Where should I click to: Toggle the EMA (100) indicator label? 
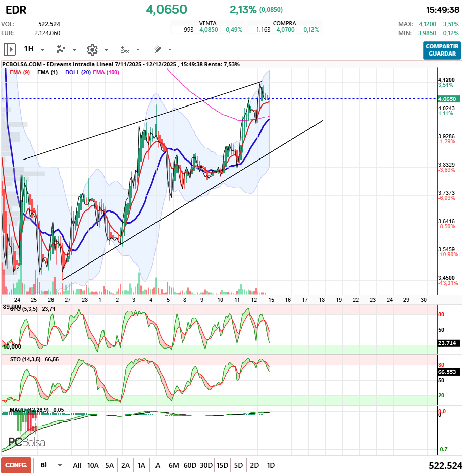(106, 72)
